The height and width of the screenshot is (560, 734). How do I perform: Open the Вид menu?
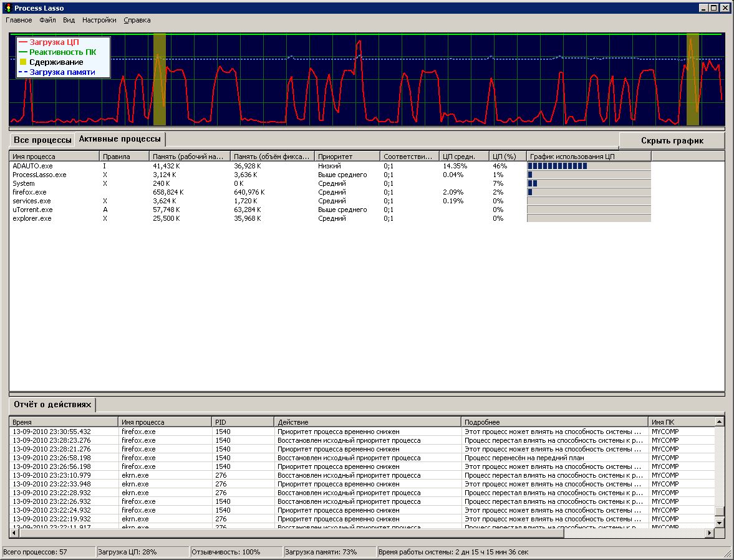click(69, 20)
